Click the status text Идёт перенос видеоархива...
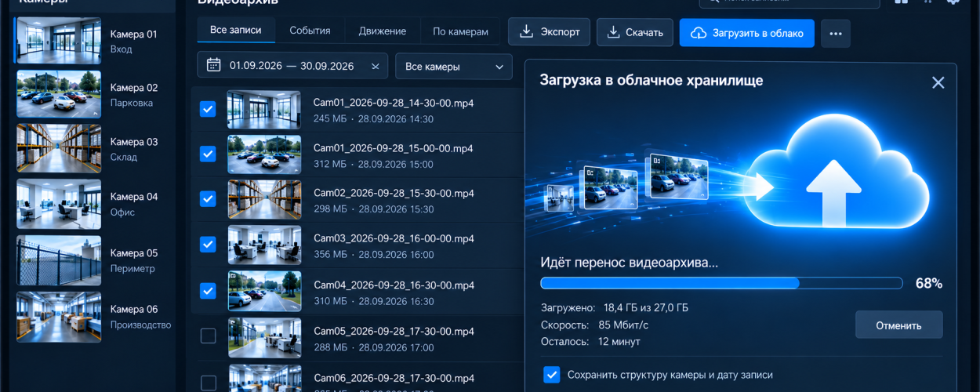980x392 pixels. click(630, 263)
